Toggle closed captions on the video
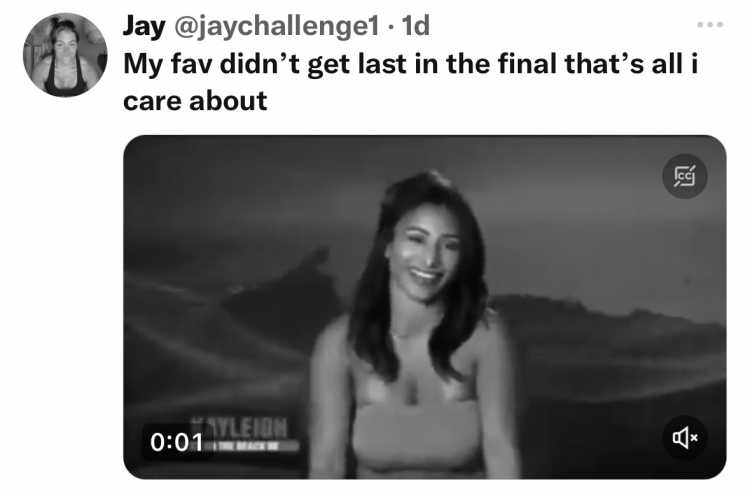This screenshot has width=750, height=494. click(x=684, y=176)
